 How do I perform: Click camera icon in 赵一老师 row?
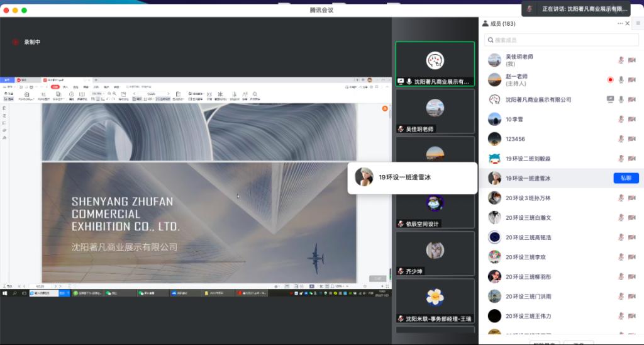[631, 80]
